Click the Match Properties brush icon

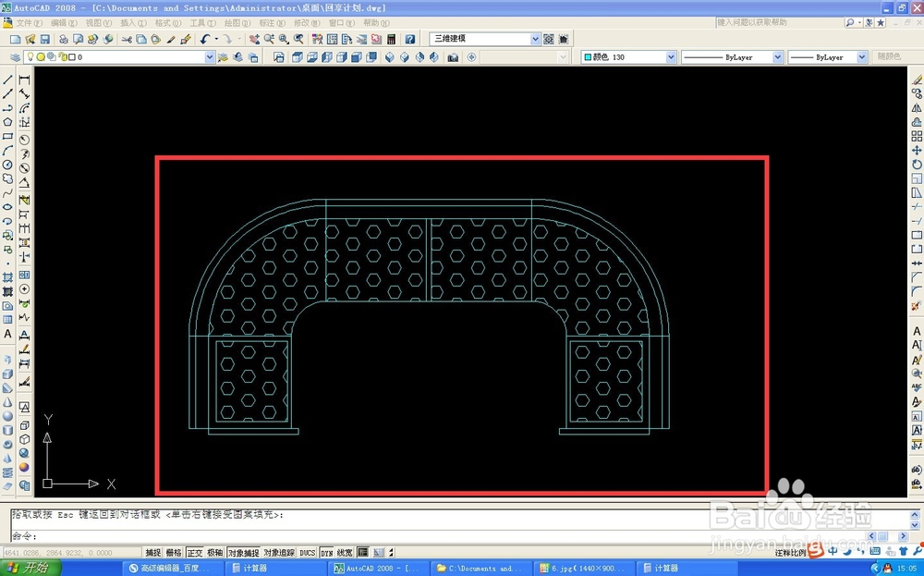pyautogui.click(x=171, y=39)
